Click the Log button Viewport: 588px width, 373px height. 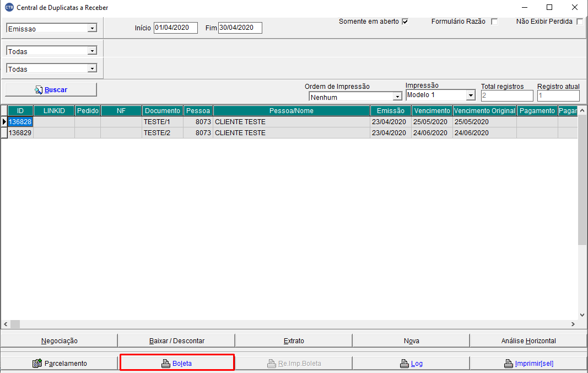click(x=411, y=363)
